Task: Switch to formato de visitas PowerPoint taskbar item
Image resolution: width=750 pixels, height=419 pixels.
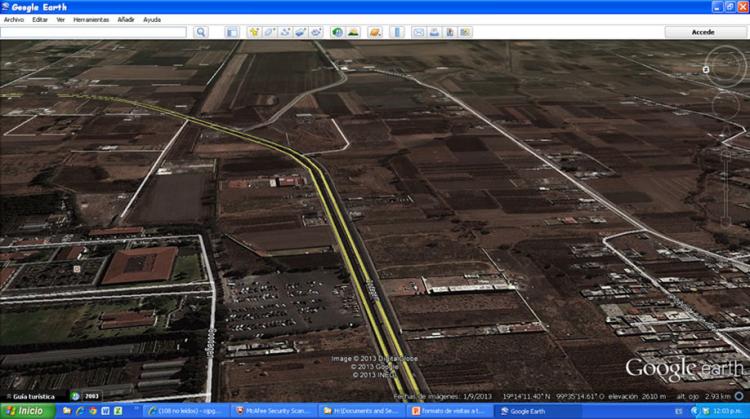Action: pyautogui.click(x=450, y=411)
